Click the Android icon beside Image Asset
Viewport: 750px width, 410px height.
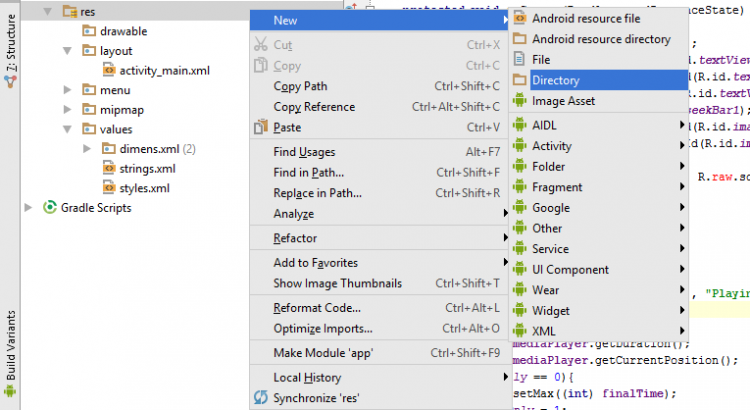coord(520,101)
